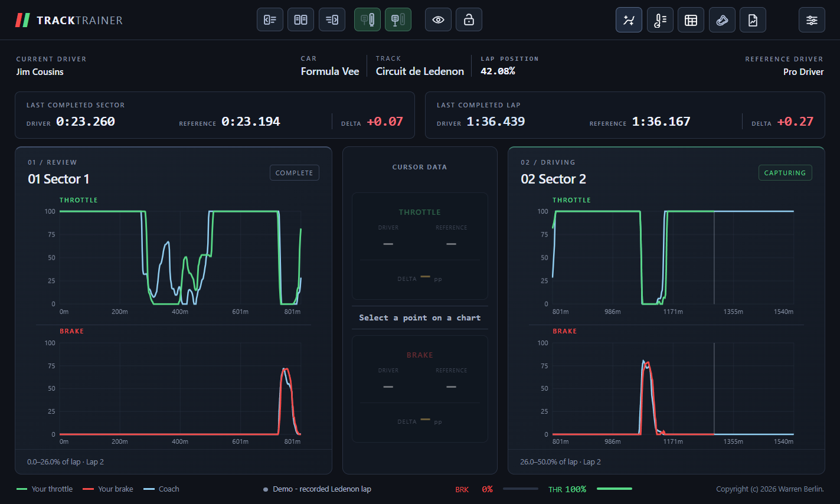Click the Sector 1 throttle chart
840x504 pixels.
pos(180,257)
